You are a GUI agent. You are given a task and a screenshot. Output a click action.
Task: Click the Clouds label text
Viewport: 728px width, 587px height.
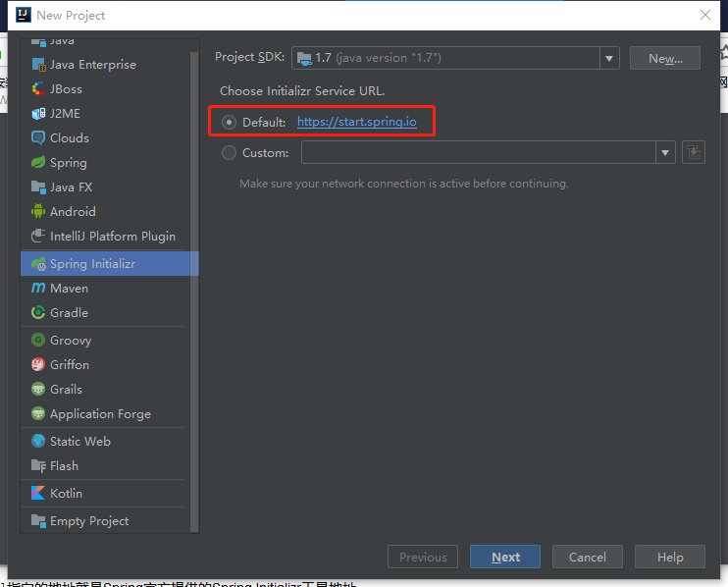[70, 138]
